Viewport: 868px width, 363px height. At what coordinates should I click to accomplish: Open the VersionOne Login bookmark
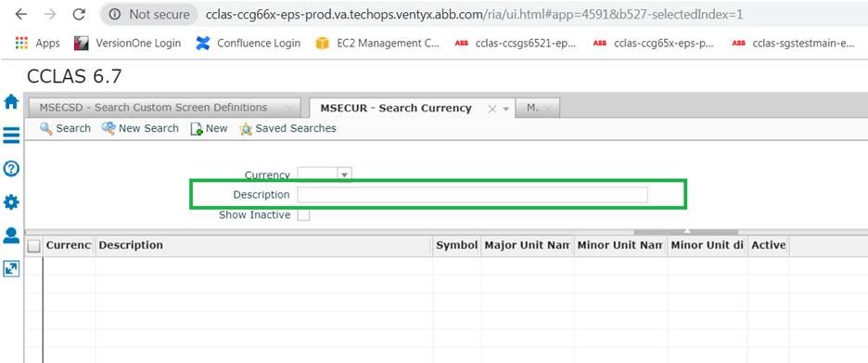coord(127,44)
